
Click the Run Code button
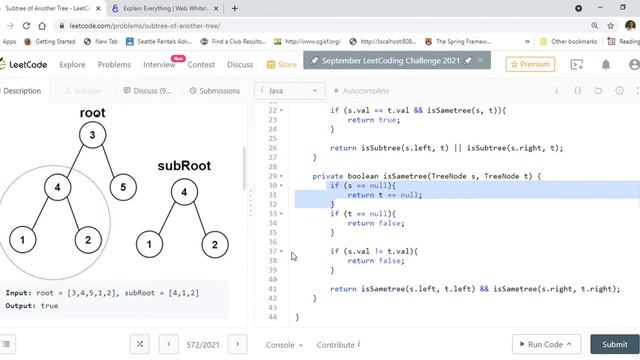547,344
